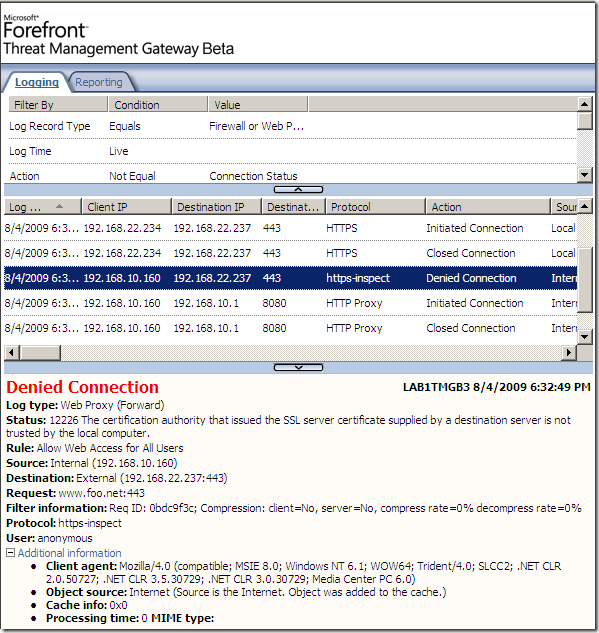Click horizontal scrollbar right arrow
The height and width of the screenshot is (633, 599).
[x=569, y=353]
